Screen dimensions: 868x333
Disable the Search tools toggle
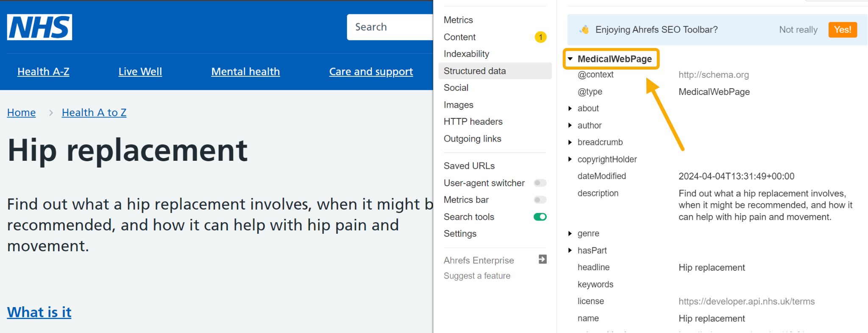click(540, 217)
